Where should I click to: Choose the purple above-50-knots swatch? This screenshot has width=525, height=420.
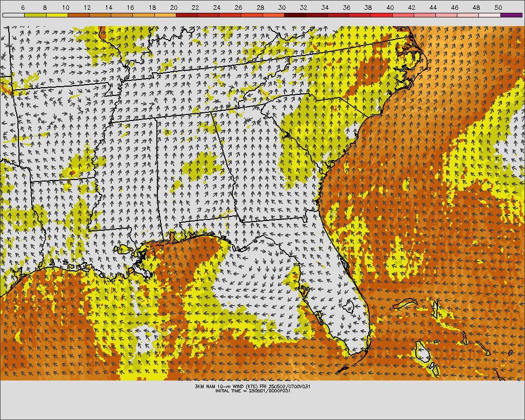click(x=512, y=15)
